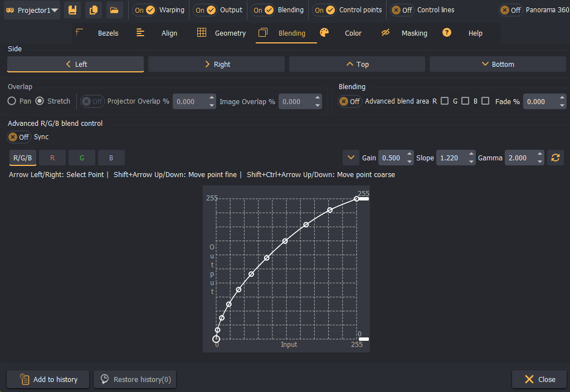This screenshot has width=570, height=392.
Task: Open the Projector1 dropdown
Action: [x=32, y=10]
